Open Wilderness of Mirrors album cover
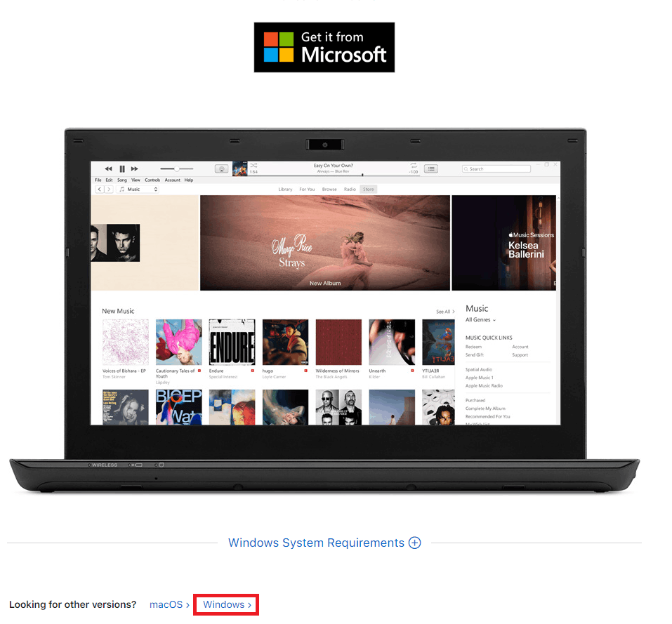The image size is (672, 624). [x=338, y=343]
